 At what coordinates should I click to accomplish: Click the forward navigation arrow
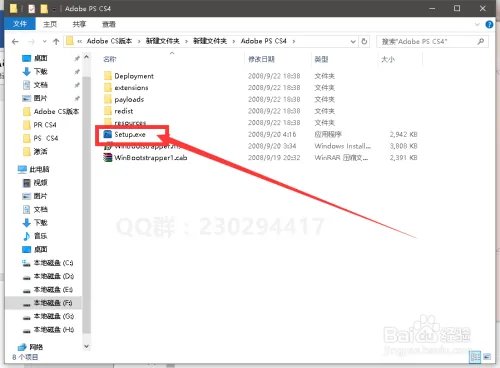click(31, 41)
